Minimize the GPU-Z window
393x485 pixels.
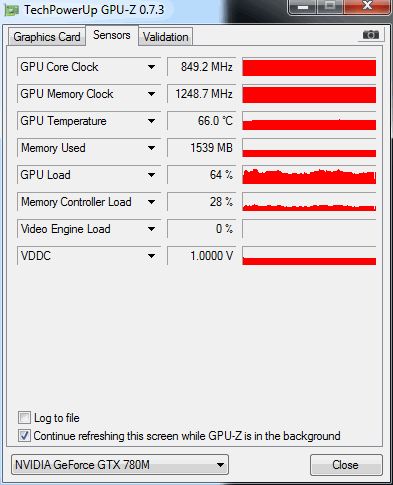pyautogui.click(x=303, y=7)
